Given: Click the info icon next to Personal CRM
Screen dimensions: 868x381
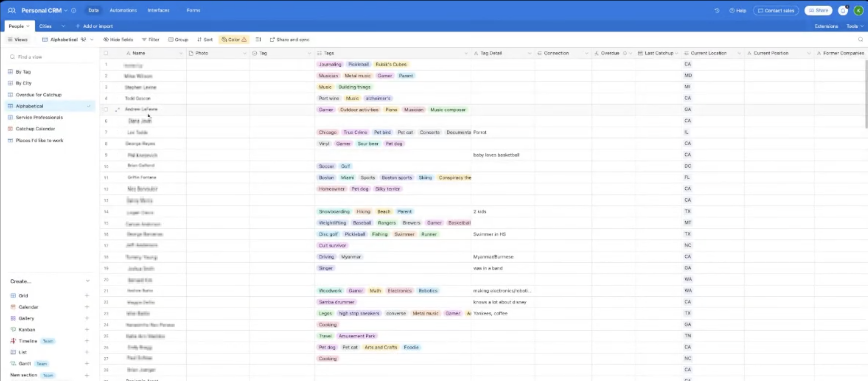Looking at the screenshot, I should click(x=74, y=10).
